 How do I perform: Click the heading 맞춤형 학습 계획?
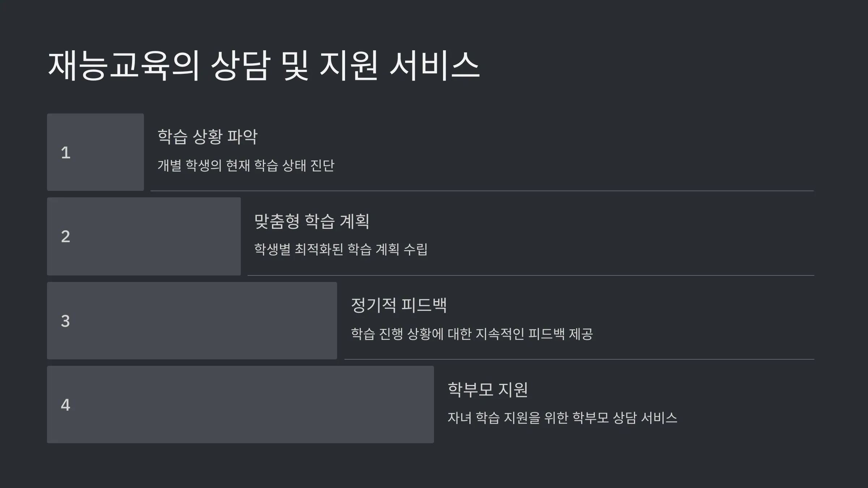tap(312, 221)
